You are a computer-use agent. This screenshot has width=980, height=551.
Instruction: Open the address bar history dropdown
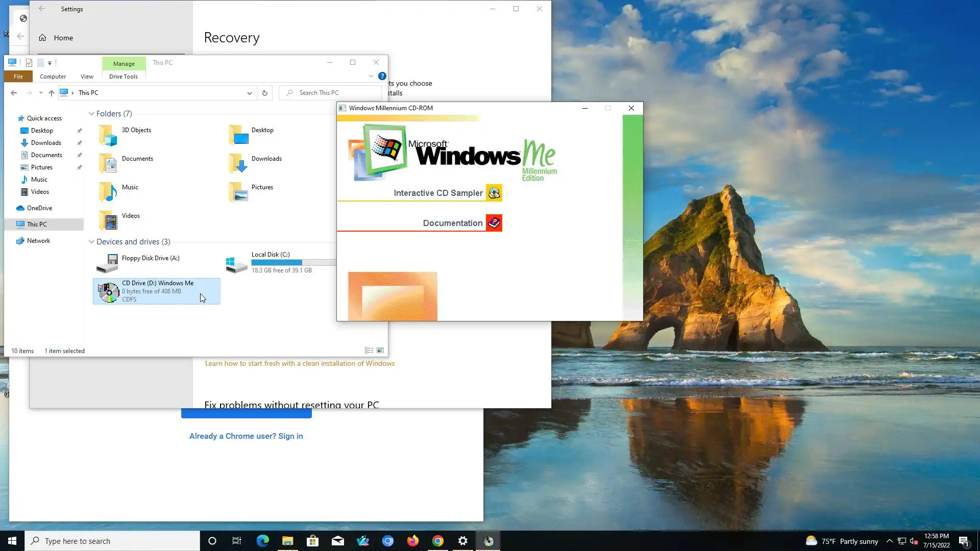click(249, 93)
